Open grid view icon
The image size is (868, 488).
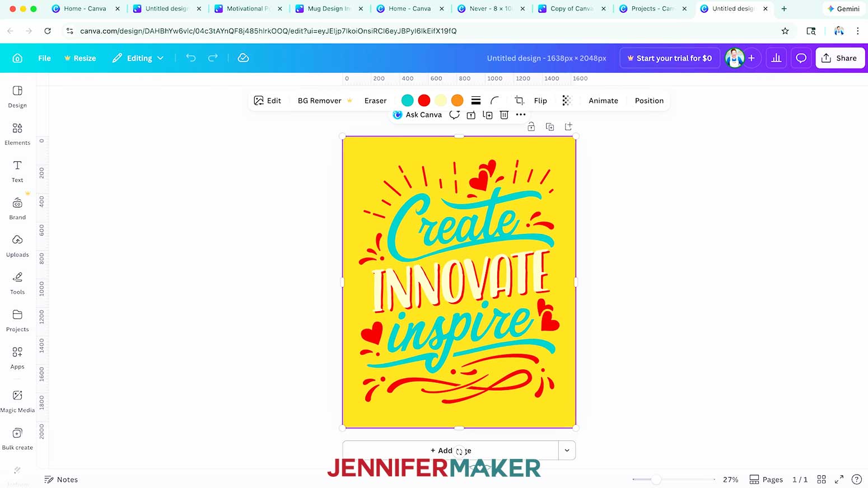click(x=822, y=480)
